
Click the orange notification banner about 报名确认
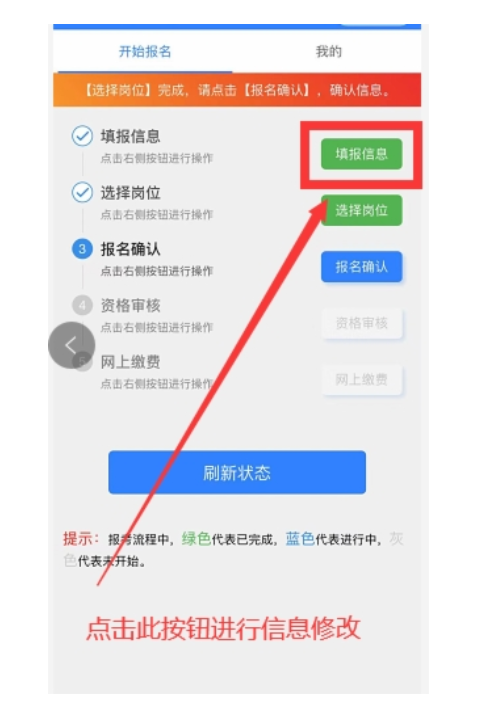pos(237,90)
